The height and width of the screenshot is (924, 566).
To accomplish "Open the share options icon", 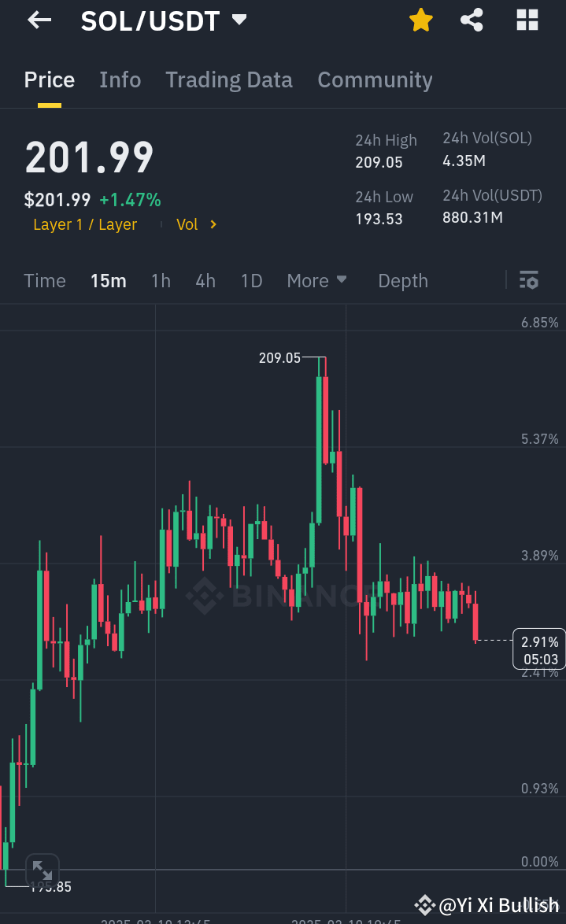I will click(472, 20).
